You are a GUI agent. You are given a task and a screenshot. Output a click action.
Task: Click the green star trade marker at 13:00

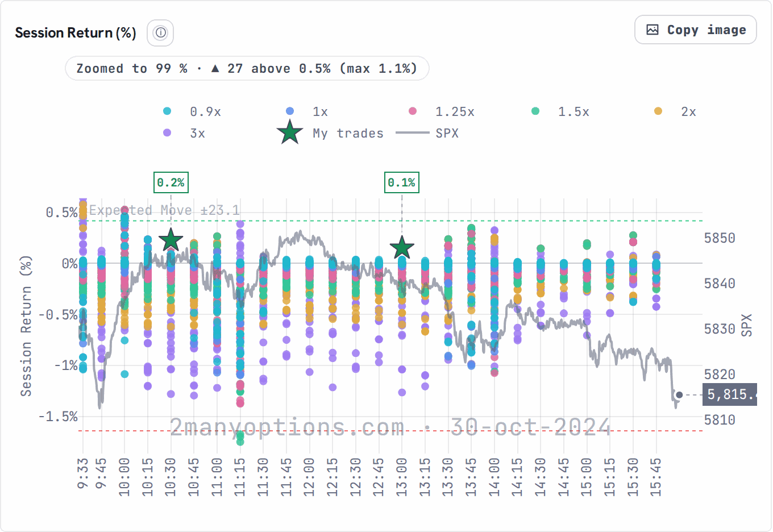[402, 248]
